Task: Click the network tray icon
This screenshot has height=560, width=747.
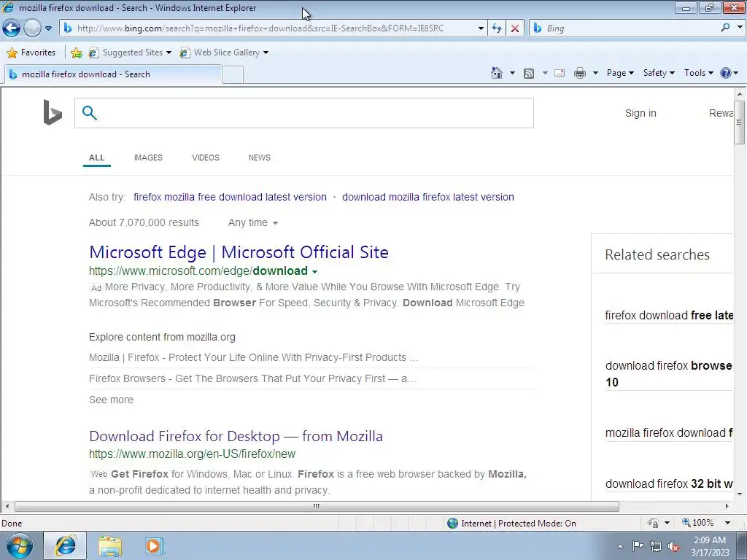Action: 656,546
